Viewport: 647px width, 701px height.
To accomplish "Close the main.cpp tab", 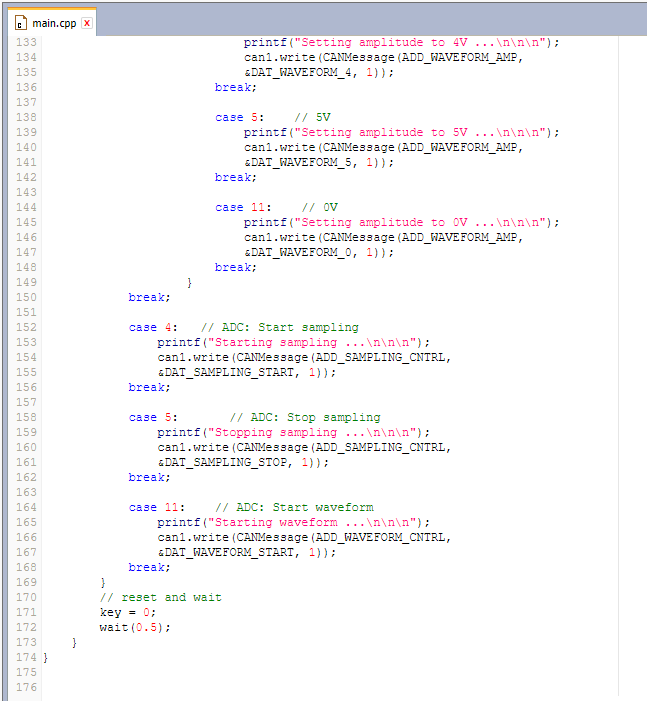I will [x=86, y=23].
